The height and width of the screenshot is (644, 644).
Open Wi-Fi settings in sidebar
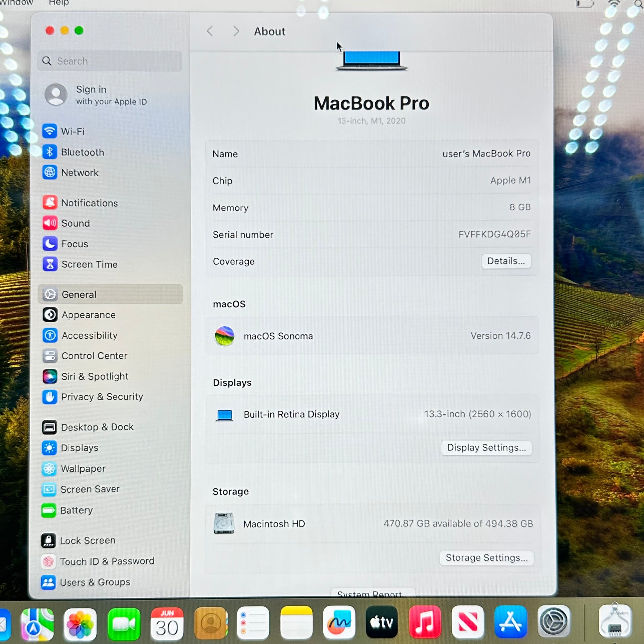pos(63,131)
